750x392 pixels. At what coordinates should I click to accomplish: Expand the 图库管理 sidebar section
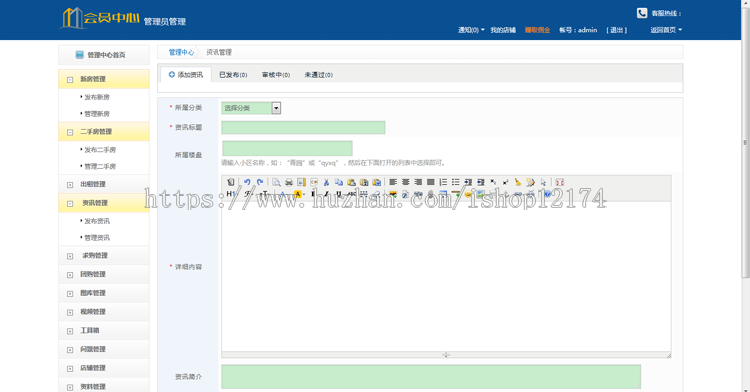(70, 294)
